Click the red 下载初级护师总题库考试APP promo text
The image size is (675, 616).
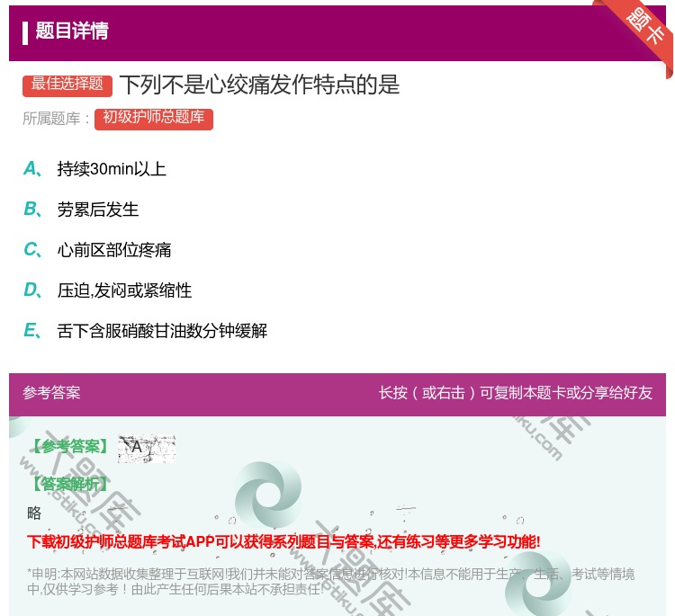coord(283,541)
